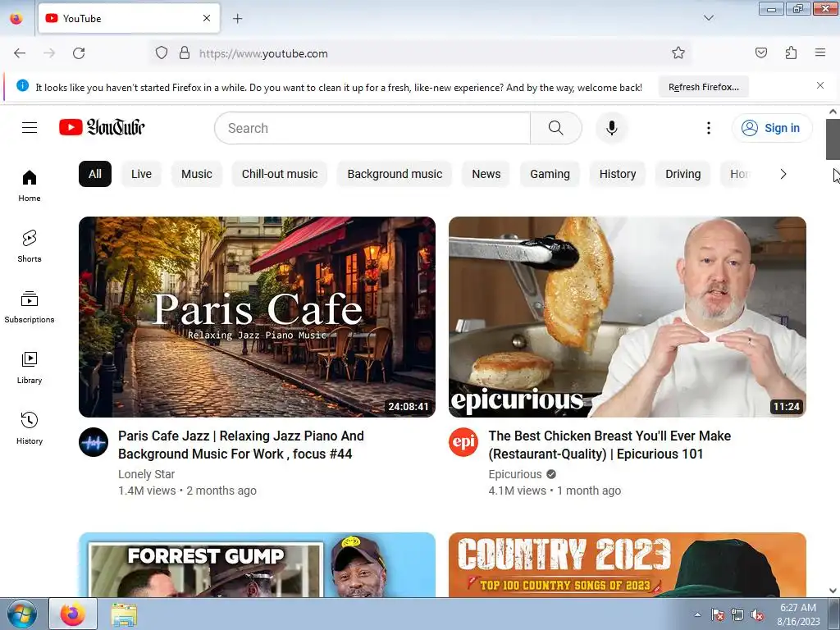Image resolution: width=840 pixels, height=630 pixels.
Task: Bookmark this page with star icon
Action: (x=678, y=52)
